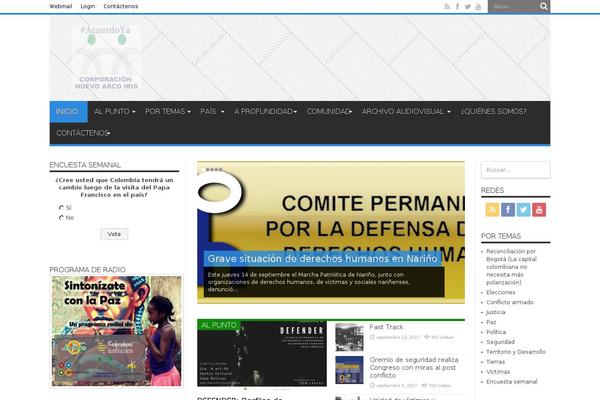Click the top bar search field
The image size is (600, 400).
tap(514, 7)
